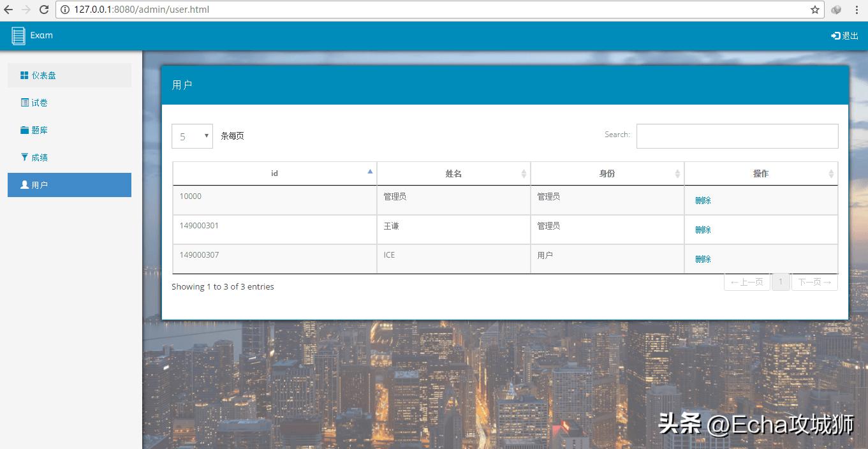Toggle sorting on the 身份 column header

(607, 173)
